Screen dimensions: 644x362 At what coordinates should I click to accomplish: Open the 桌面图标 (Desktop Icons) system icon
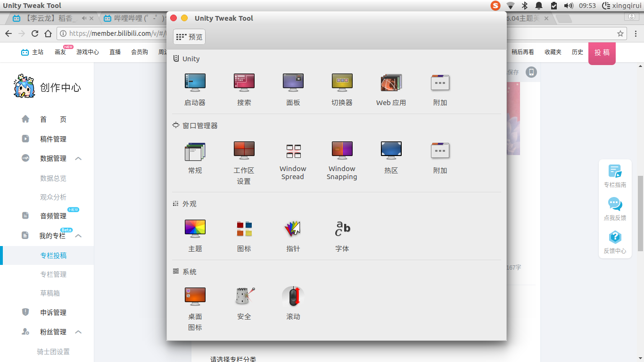pos(195,296)
